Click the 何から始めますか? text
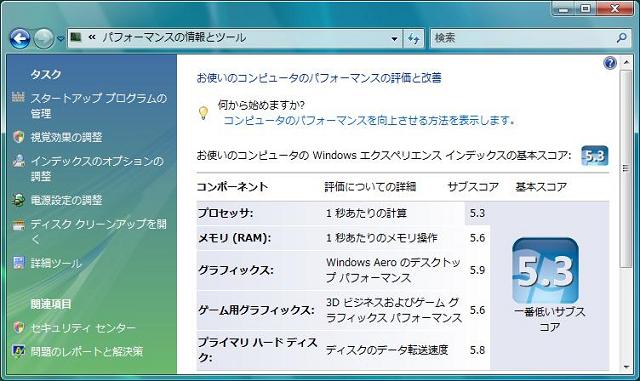The height and width of the screenshot is (381, 640). pyautogui.click(x=261, y=105)
